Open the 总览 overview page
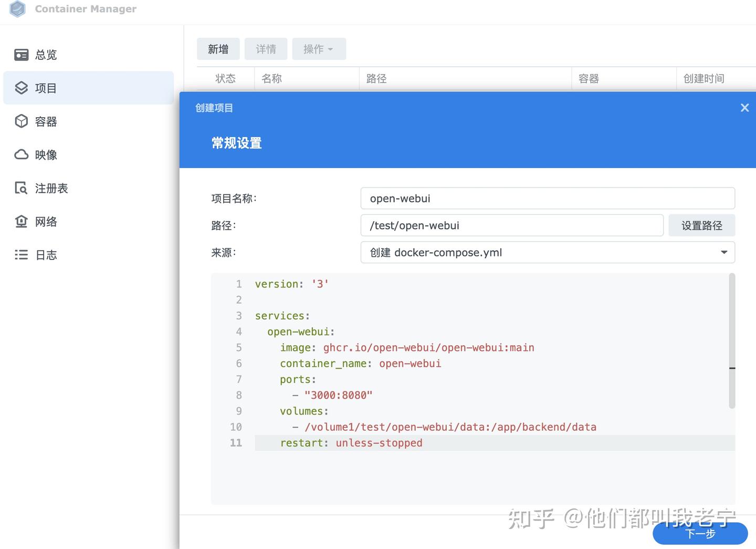 (x=88, y=55)
